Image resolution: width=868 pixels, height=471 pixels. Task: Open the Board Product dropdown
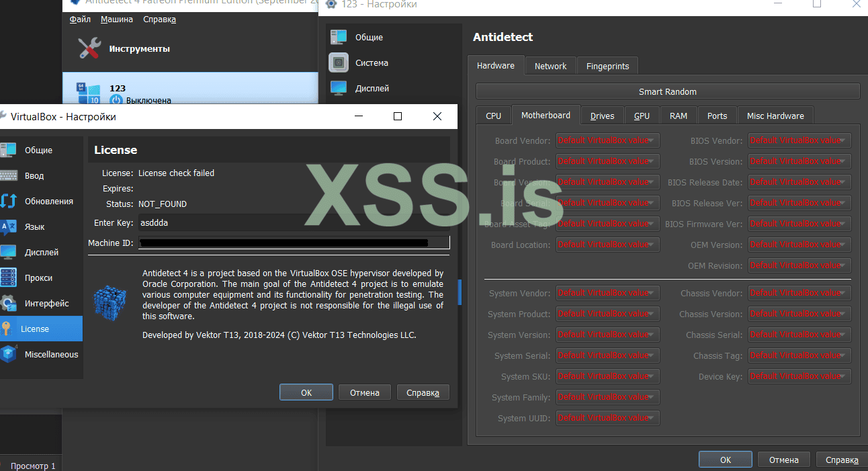click(608, 161)
